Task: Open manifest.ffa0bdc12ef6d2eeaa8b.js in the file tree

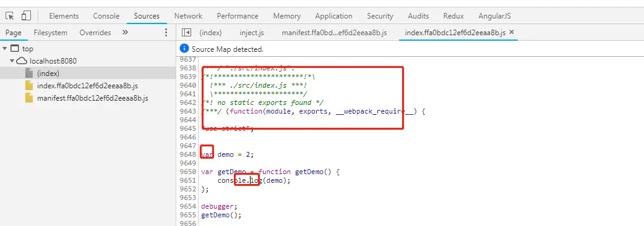Action: [92, 98]
